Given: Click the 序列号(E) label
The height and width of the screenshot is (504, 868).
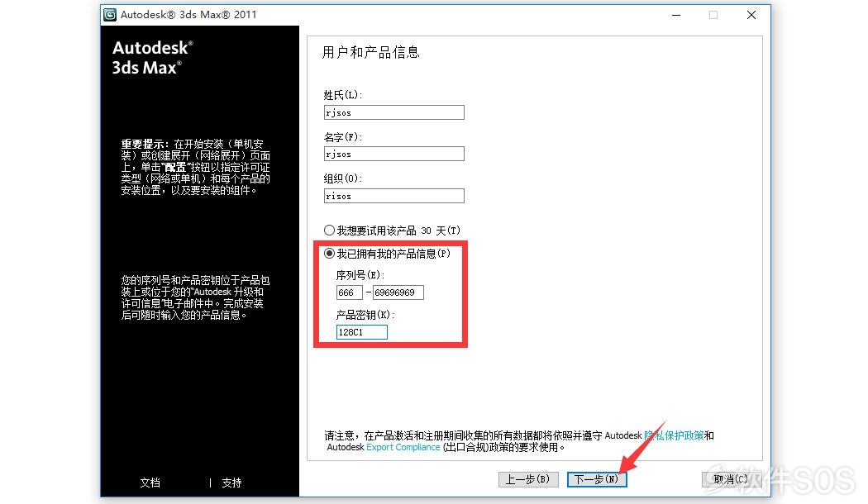Looking at the screenshot, I should click(360, 275).
